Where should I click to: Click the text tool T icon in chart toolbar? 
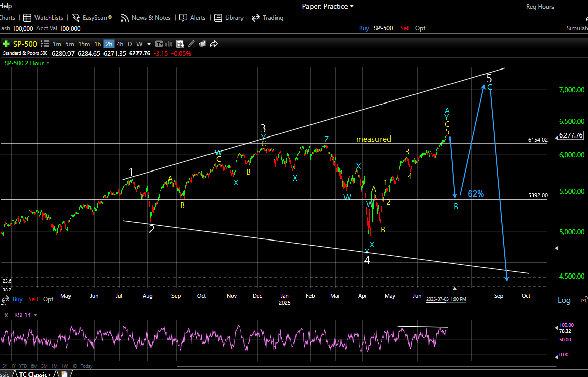(159, 44)
